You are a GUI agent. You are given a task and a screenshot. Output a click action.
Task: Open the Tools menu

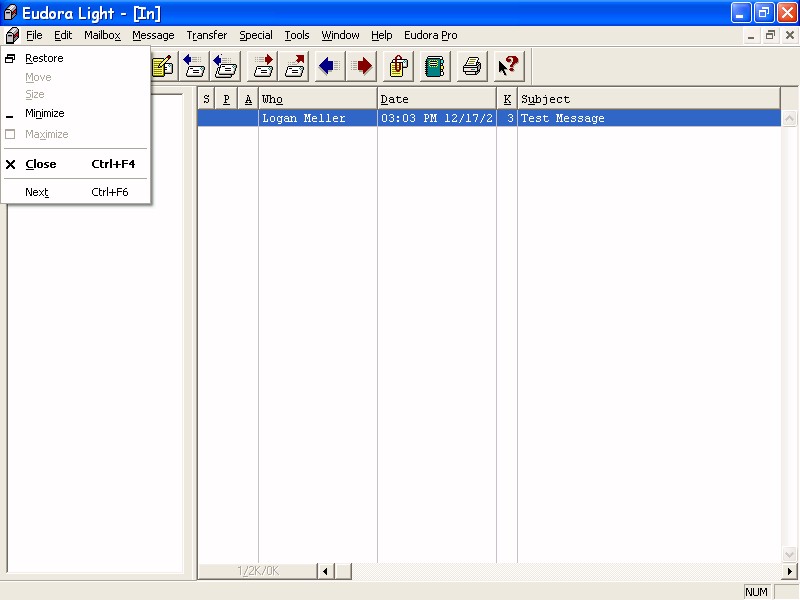tap(297, 35)
